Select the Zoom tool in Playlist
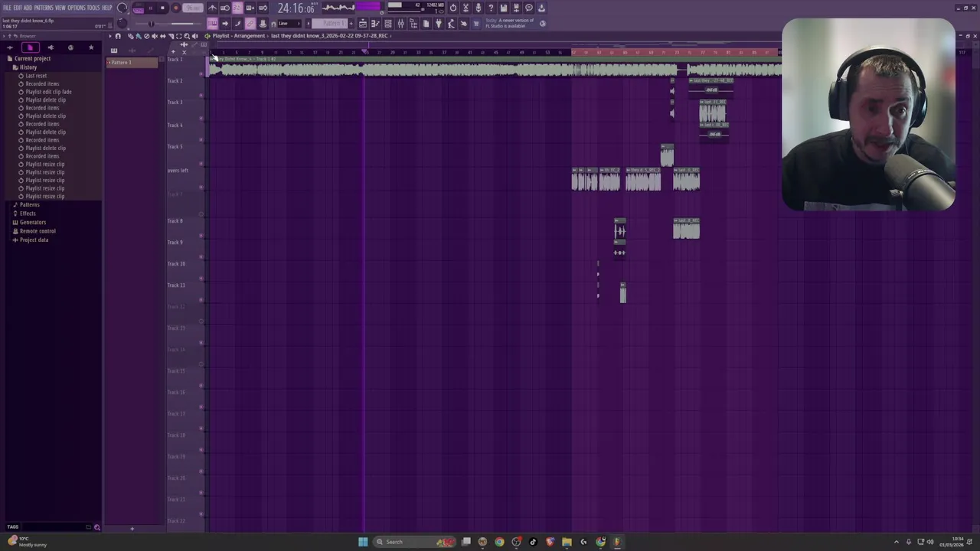Screen dimensions: 980x551 click(x=187, y=36)
